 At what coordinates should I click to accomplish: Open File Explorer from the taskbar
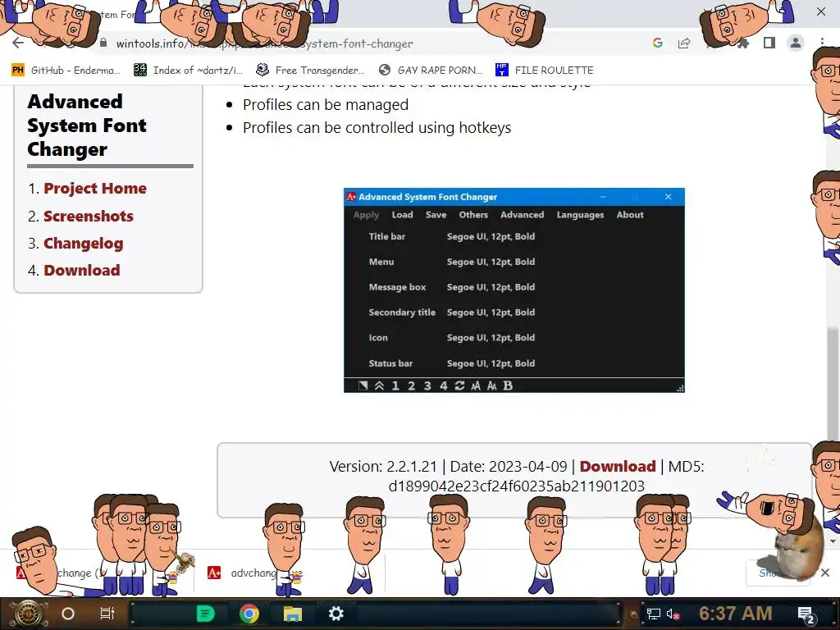[293, 614]
